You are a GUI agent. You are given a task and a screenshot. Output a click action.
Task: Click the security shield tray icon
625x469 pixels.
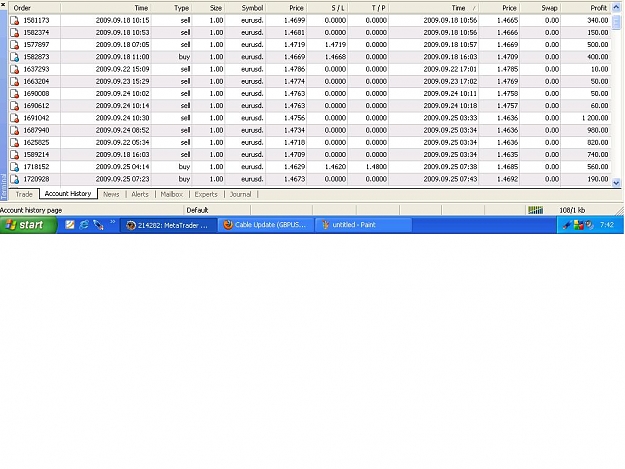(x=579, y=225)
